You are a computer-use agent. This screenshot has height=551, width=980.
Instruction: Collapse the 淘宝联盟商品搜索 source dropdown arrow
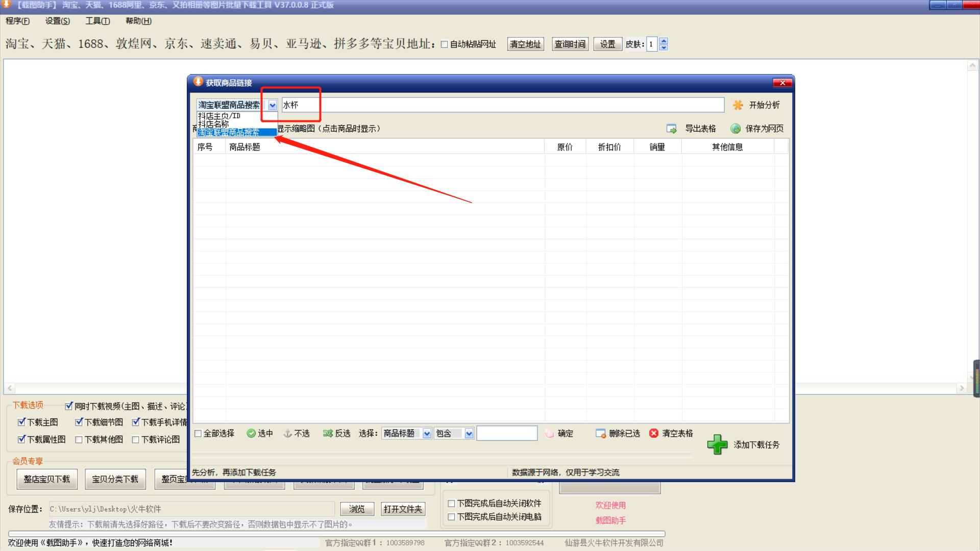273,105
